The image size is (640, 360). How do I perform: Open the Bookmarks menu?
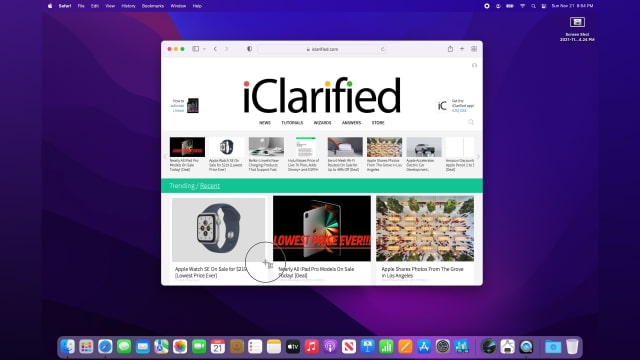pyautogui.click(x=153, y=6)
